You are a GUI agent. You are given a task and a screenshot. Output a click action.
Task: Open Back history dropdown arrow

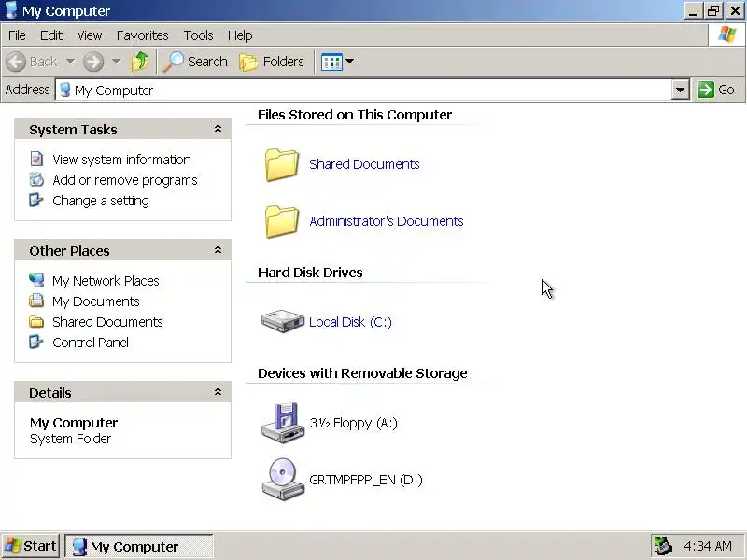71,61
